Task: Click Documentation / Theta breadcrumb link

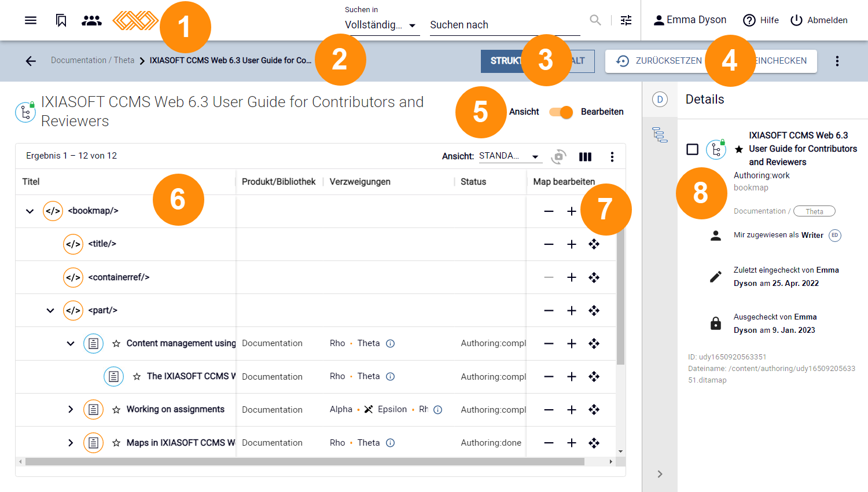Action: click(x=93, y=60)
